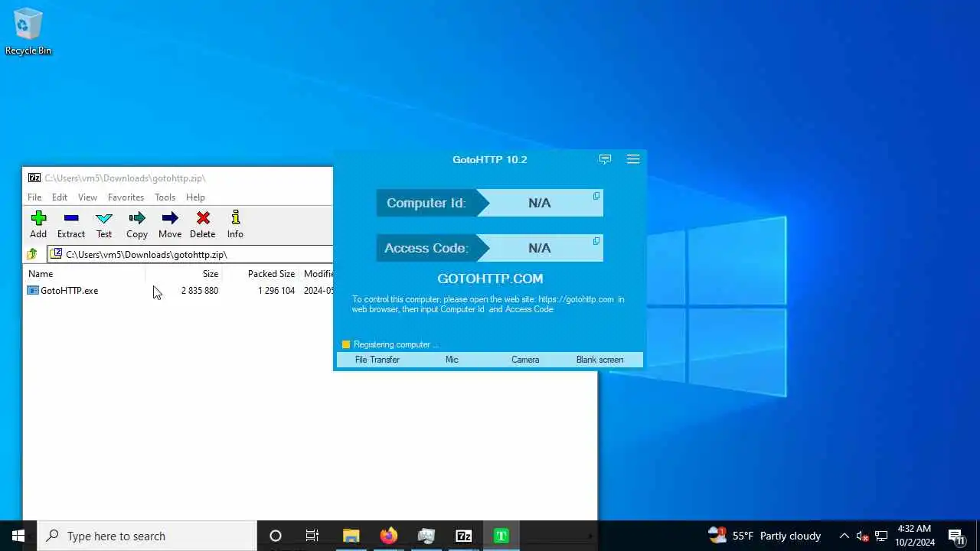Sort by the Size column header

click(x=184, y=274)
